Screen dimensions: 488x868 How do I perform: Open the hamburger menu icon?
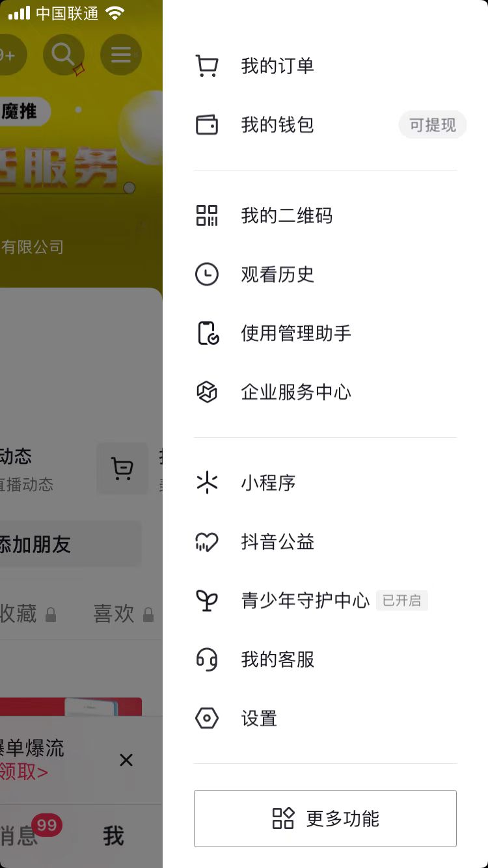click(x=121, y=55)
